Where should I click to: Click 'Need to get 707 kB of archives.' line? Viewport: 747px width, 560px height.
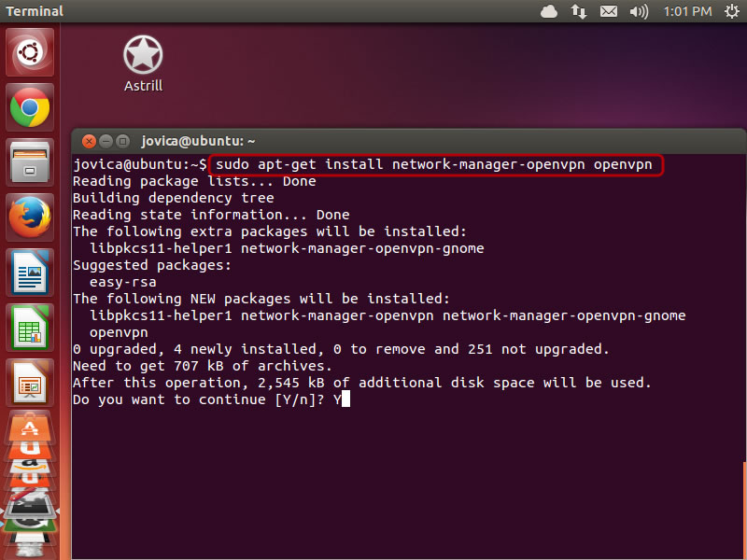(x=203, y=366)
